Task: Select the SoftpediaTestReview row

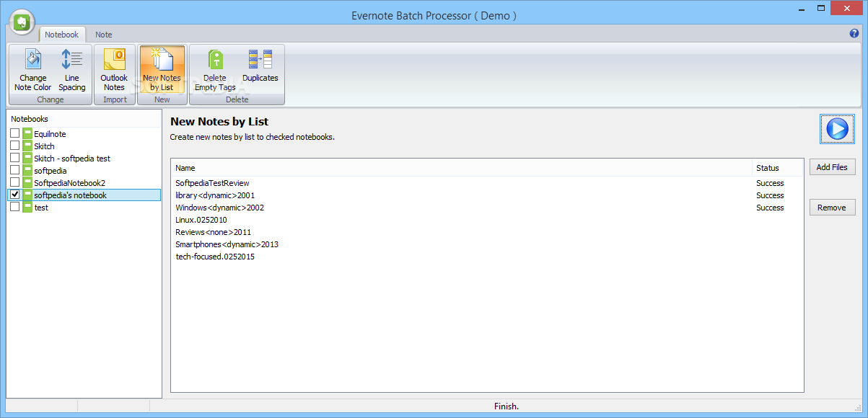Action: 487,183
